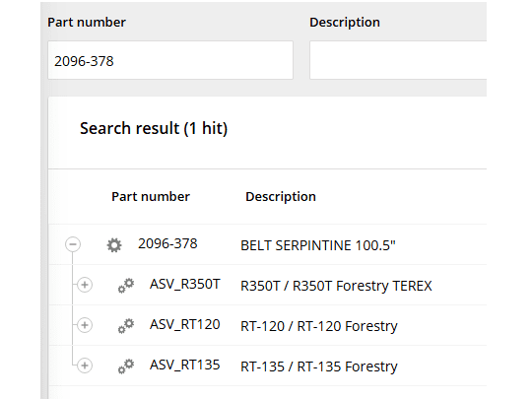532x399 pixels.
Task: Select part number 2096-378 in results
Action: (x=167, y=243)
